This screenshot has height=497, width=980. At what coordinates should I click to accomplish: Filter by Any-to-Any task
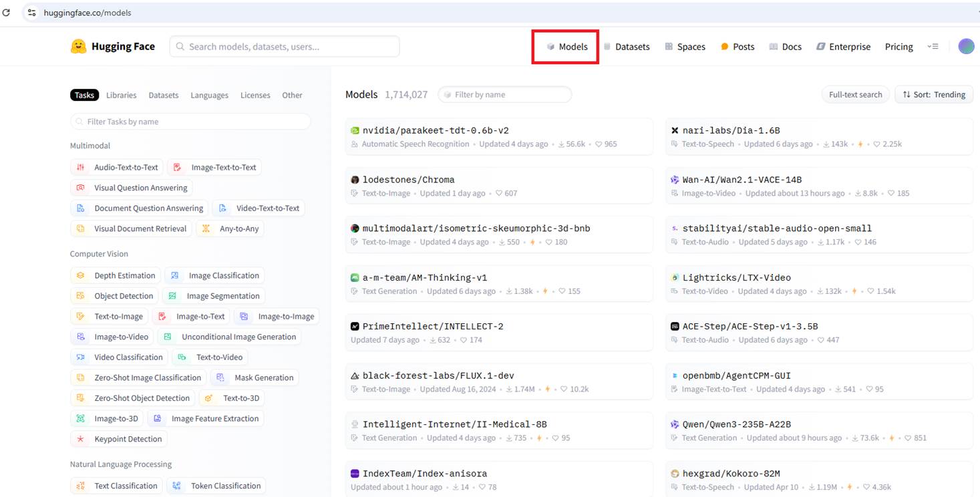click(230, 228)
